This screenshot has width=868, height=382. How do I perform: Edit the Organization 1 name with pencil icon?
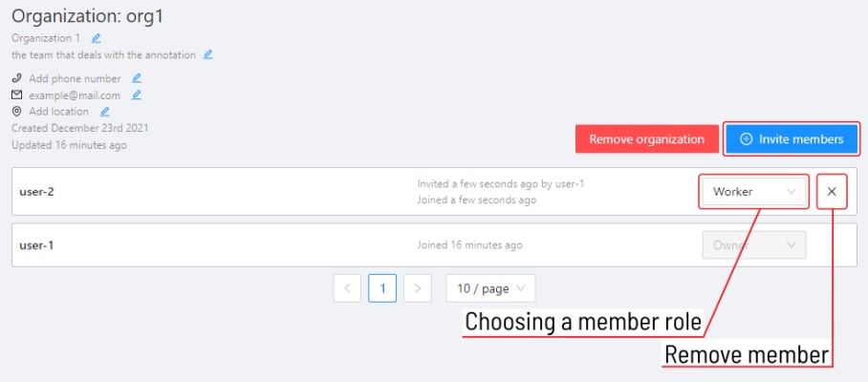point(96,38)
